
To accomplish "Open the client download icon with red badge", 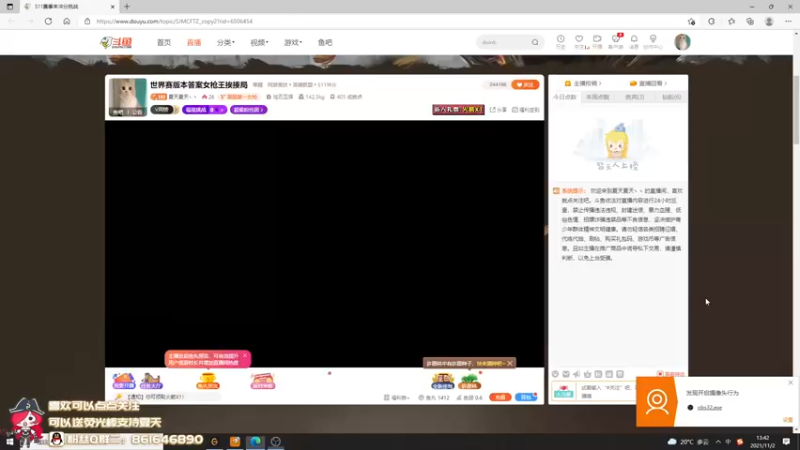I will [616, 41].
